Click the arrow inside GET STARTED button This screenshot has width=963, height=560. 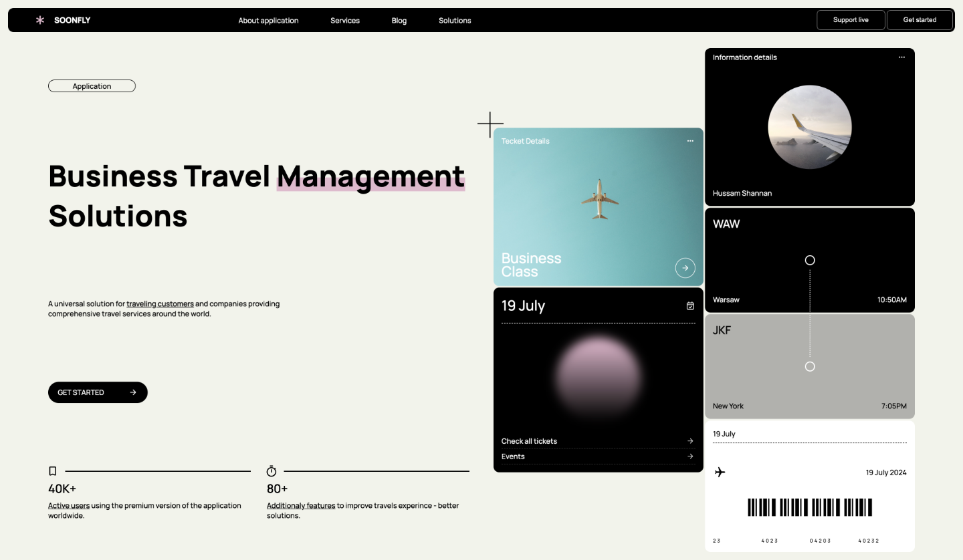click(x=133, y=392)
